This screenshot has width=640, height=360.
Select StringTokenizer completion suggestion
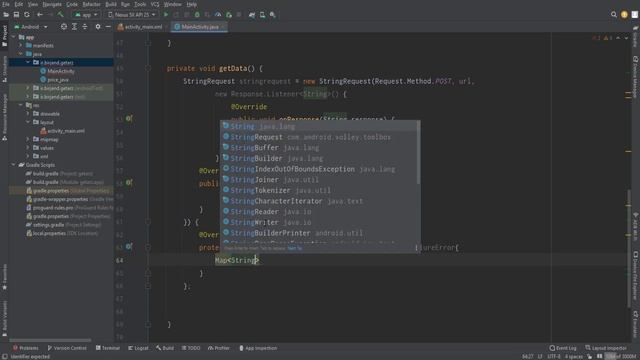click(x=320, y=190)
